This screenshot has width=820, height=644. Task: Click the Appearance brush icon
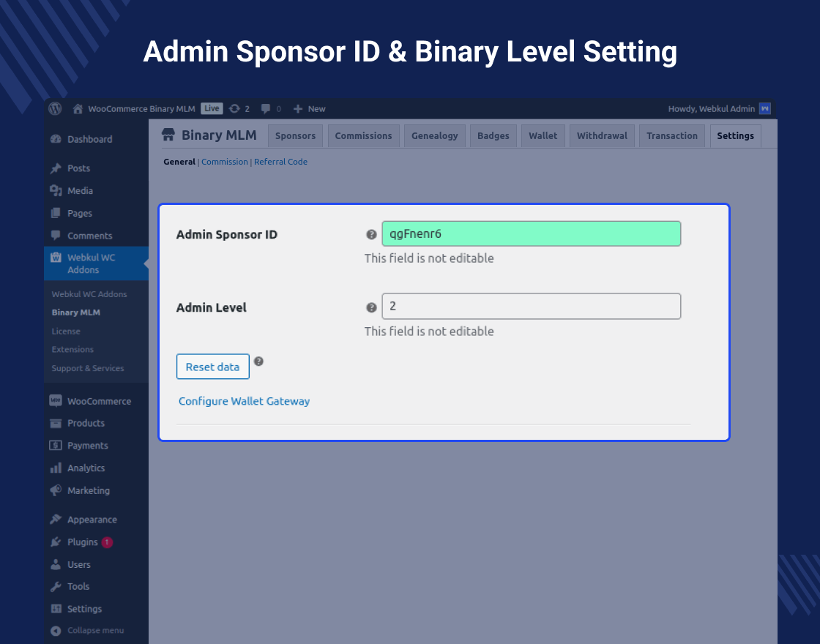point(56,519)
